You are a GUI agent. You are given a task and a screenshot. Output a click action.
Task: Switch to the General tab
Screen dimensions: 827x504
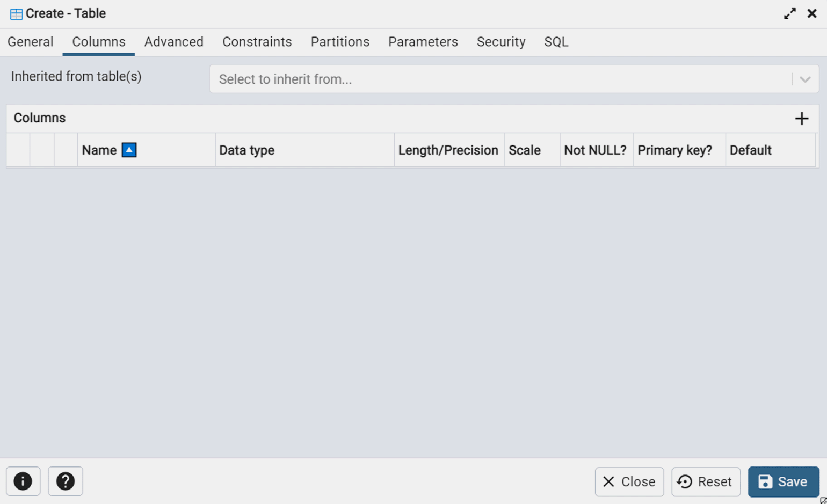tap(31, 42)
